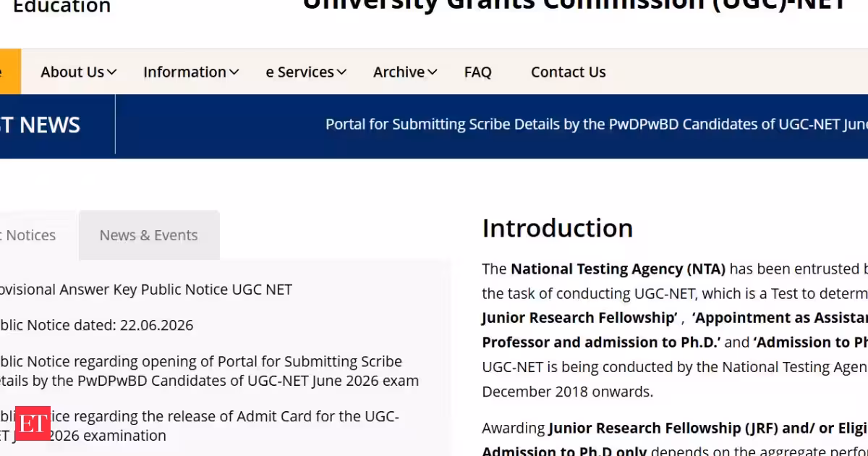Switch to the News & Events tab
This screenshot has width=868, height=456.
click(149, 235)
